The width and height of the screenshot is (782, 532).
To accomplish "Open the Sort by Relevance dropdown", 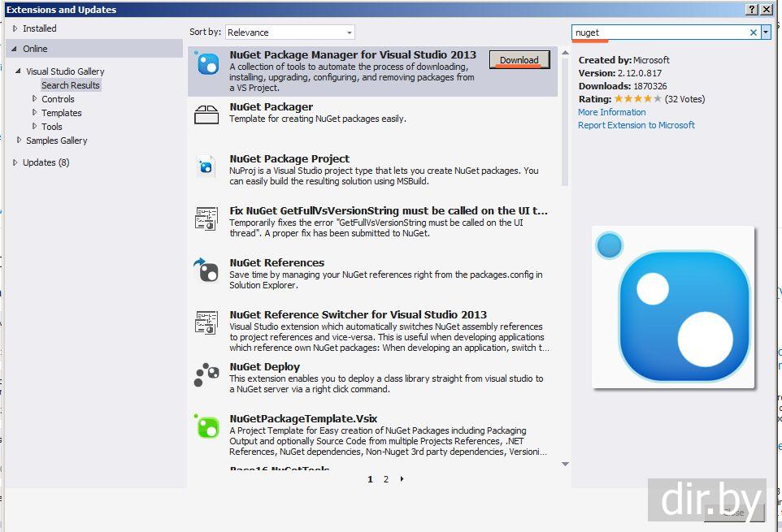I will tap(289, 32).
